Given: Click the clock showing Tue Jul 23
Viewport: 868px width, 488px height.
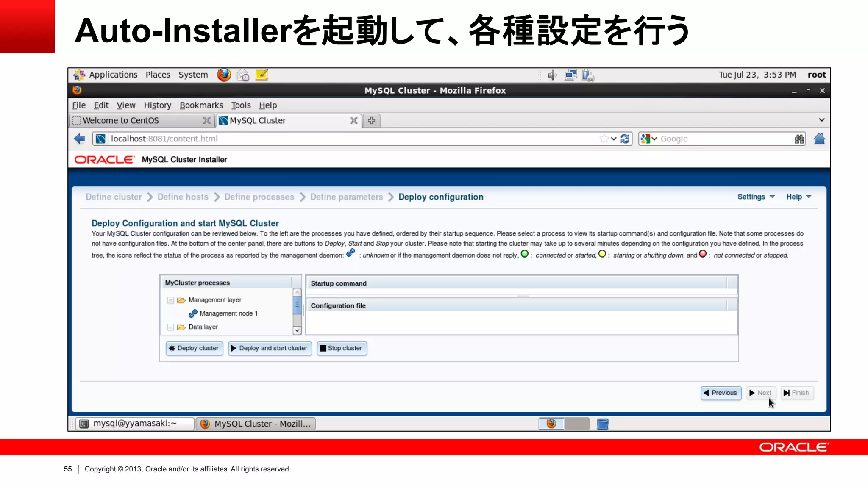Looking at the screenshot, I should pos(757,75).
